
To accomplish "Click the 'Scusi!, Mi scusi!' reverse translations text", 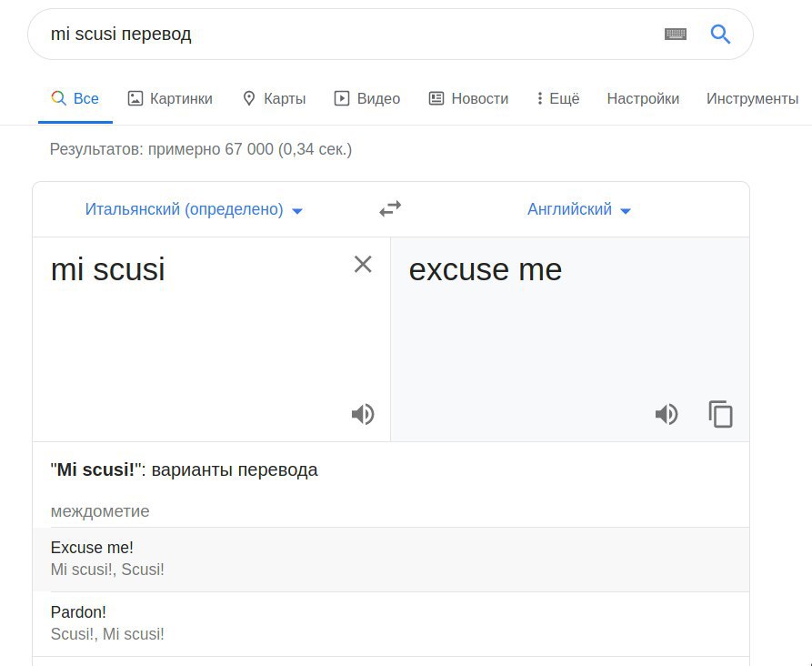I will point(107,634).
